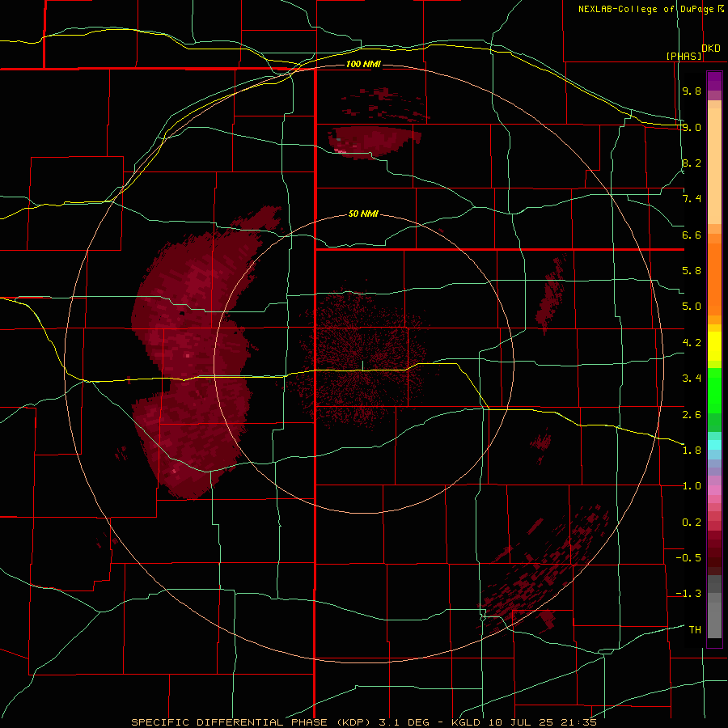Pick the bright green segment of the color bar
Screen dimensions: 728x728
714,390
